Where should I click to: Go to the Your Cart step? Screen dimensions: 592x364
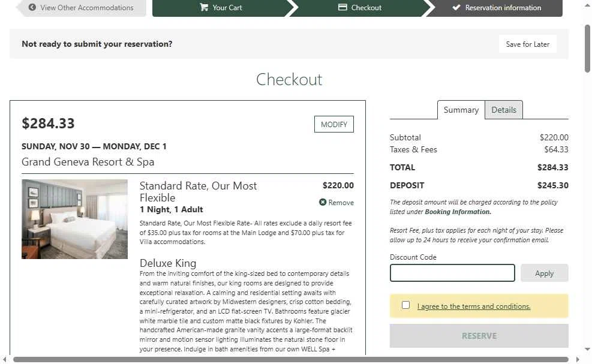point(221,8)
